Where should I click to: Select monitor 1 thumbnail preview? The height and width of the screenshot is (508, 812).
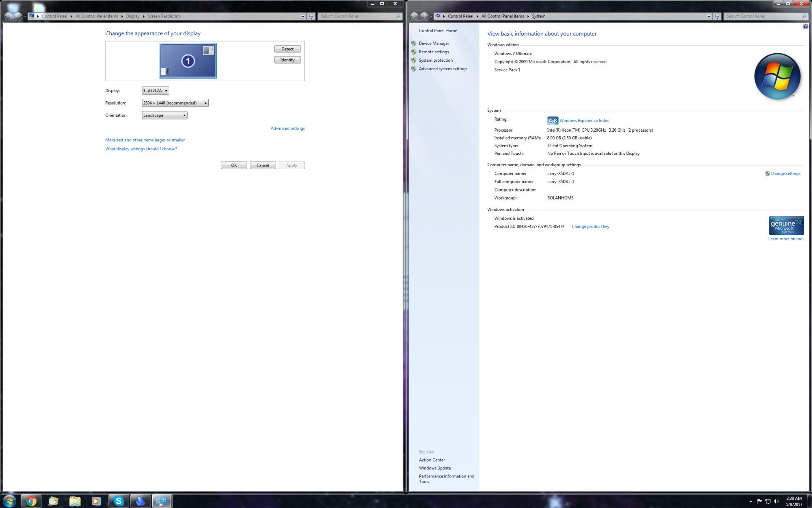tap(188, 61)
